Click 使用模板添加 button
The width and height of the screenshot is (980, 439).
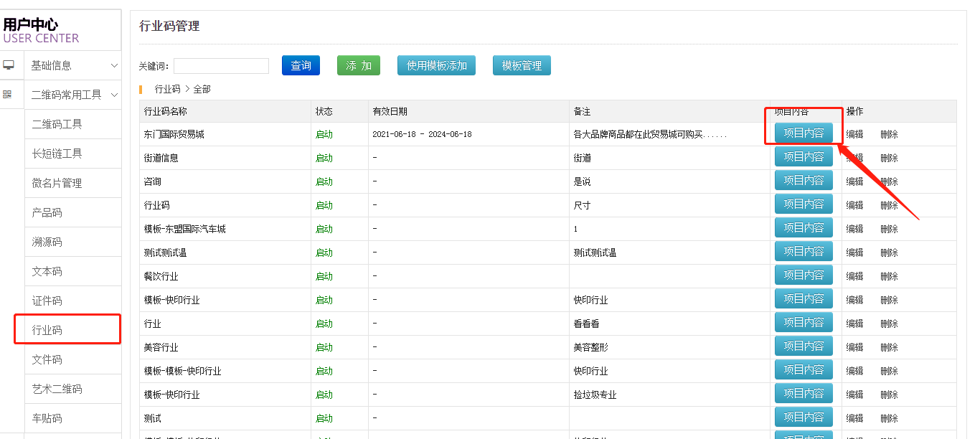coord(437,65)
